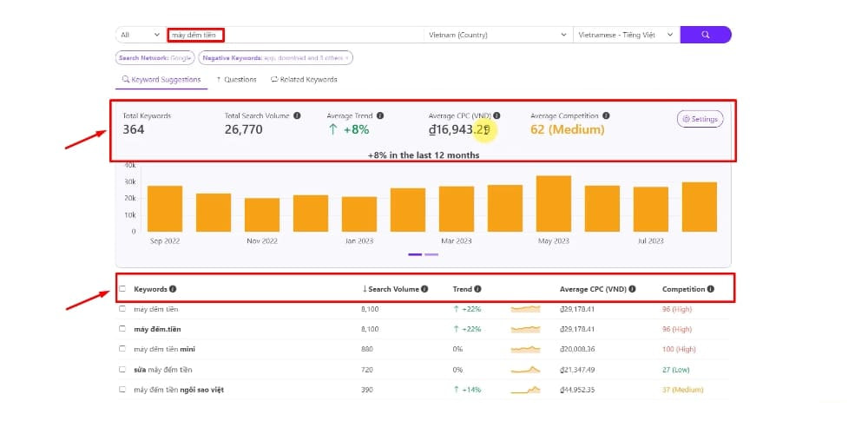Toggle the select-all checkbox in Keywords header
The height and width of the screenshot is (434, 868).
[122, 289]
